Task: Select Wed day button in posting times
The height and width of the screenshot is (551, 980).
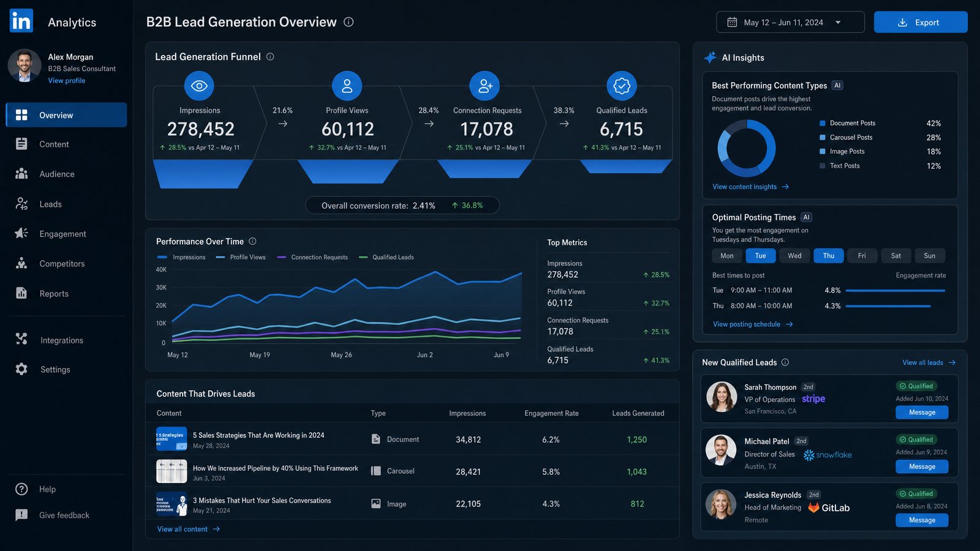Action: (794, 255)
